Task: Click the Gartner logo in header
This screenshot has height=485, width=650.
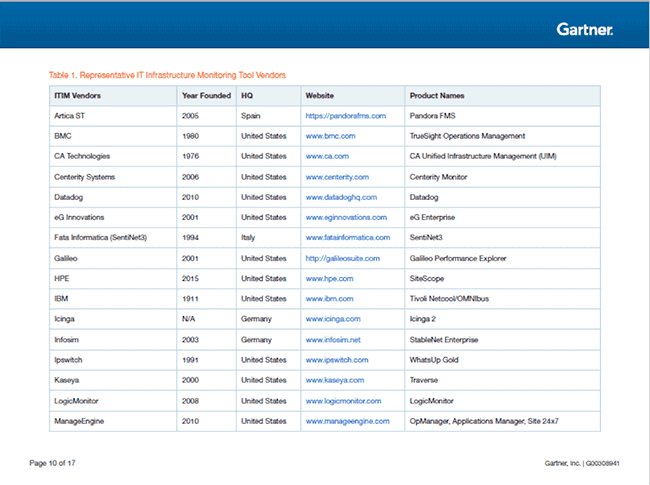Action: point(585,29)
